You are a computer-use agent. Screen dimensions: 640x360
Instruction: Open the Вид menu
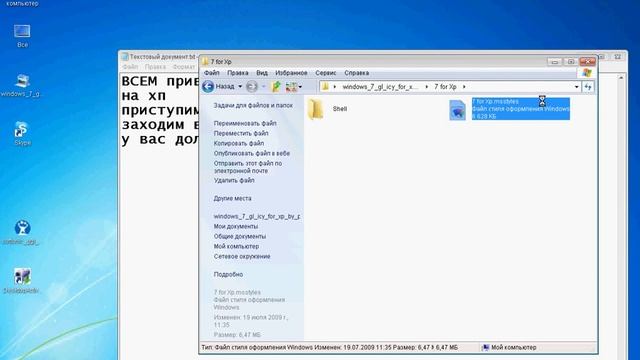click(262, 73)
